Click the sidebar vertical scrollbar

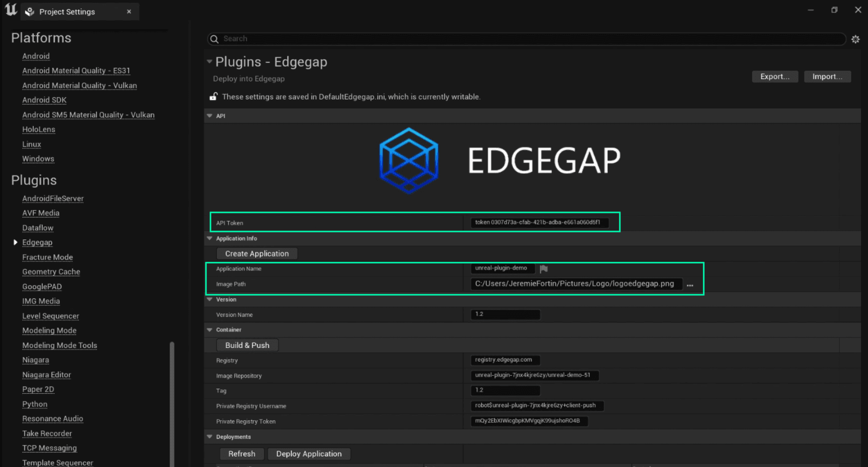point(172,404)
